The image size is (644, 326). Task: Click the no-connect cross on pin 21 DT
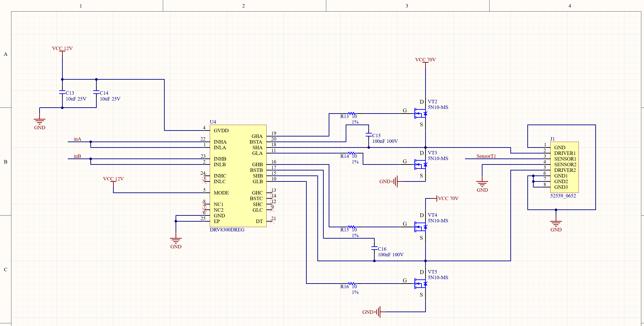272,221
